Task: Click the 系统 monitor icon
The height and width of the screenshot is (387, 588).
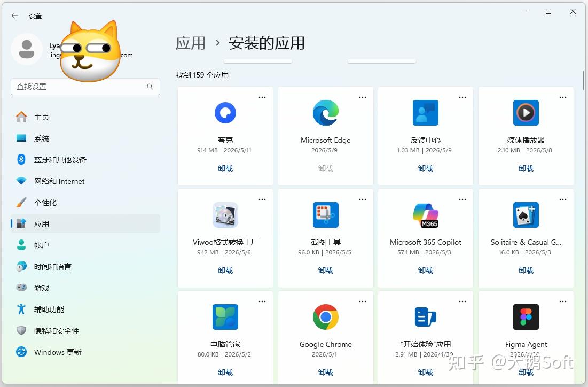Action: [21, 138]
